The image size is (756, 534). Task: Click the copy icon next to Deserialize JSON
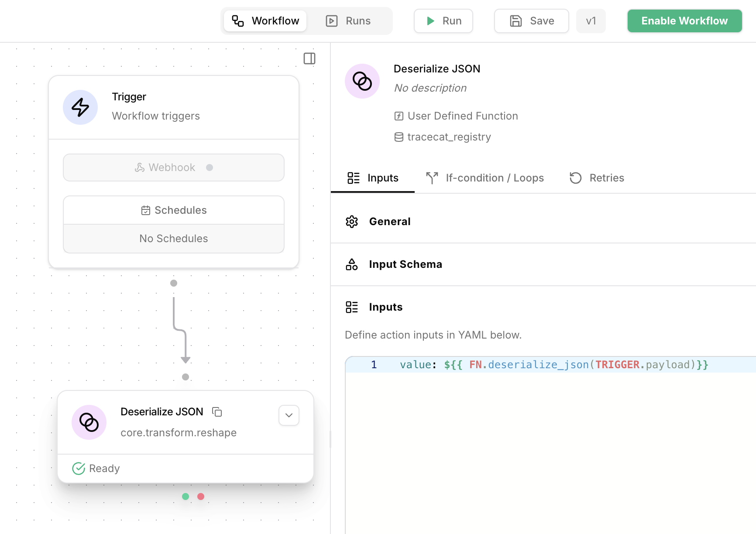tap(217, 411)
